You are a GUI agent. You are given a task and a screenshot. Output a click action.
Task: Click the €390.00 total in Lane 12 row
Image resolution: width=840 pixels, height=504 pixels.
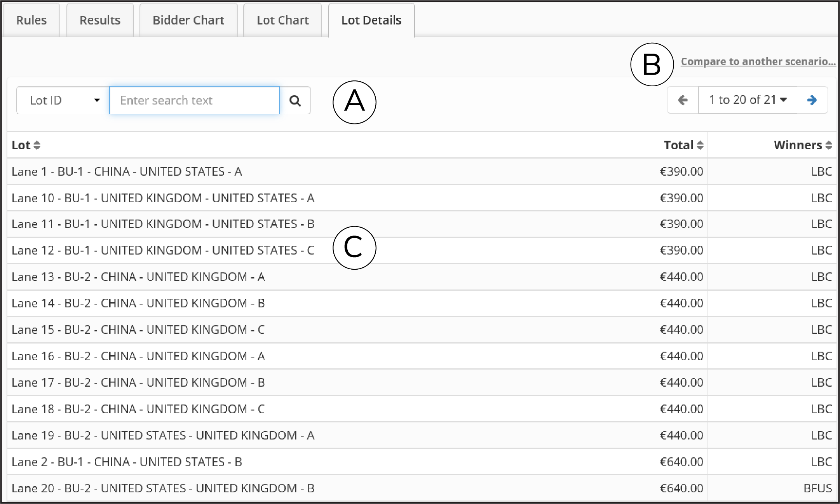(x=681, y=251)
